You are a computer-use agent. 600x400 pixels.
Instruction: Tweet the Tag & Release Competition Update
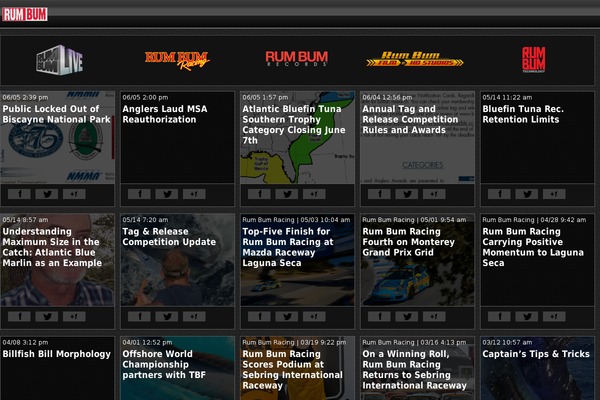[167, 317]
